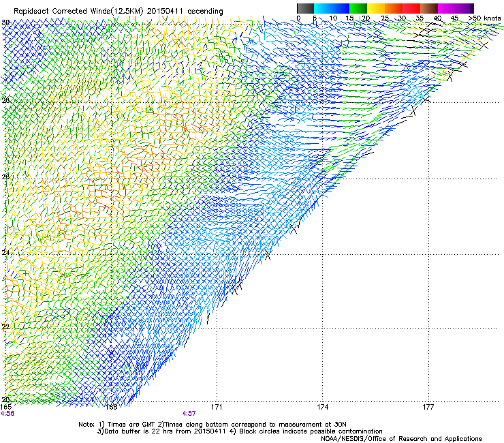The width and height of the screenshot is (504, 443).
Task: Click the latitude axis label '30'
Action: [5, 22]
